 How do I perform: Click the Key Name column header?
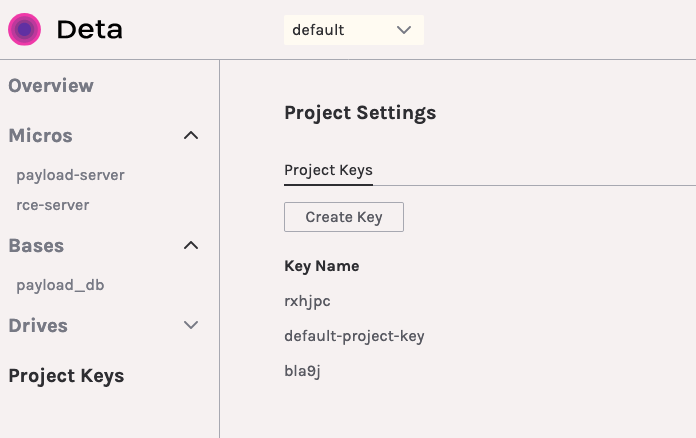pos(322,266)
